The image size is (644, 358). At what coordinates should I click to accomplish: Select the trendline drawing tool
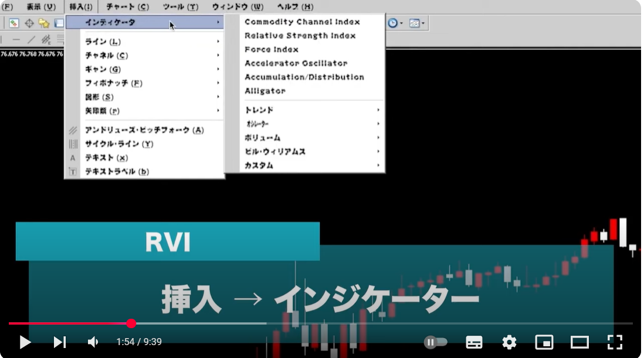[31, 40]
